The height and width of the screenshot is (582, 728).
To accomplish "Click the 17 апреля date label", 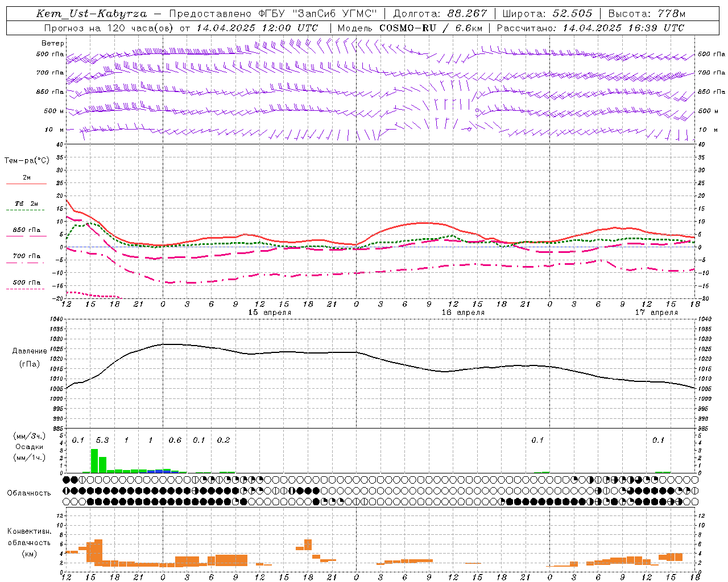I will point(656,313).
